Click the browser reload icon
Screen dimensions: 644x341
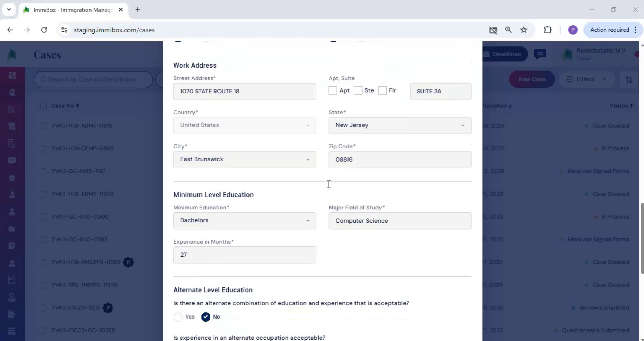click(x=44, y=30)
